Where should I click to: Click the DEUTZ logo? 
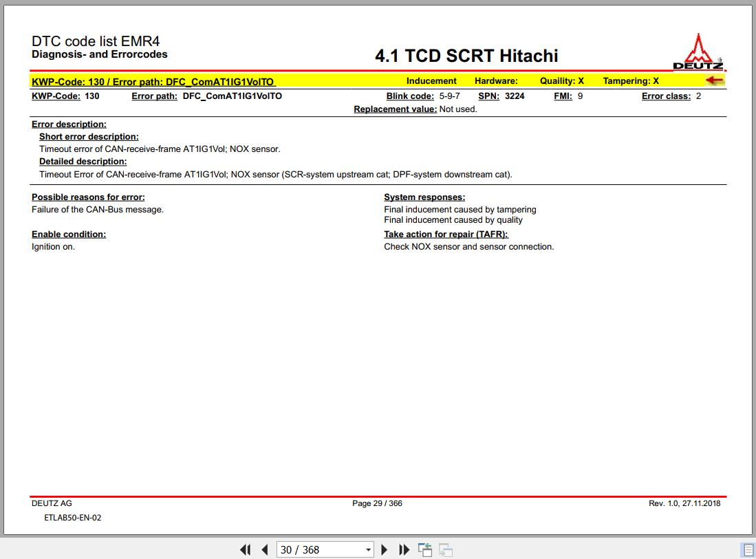(698, 52)
